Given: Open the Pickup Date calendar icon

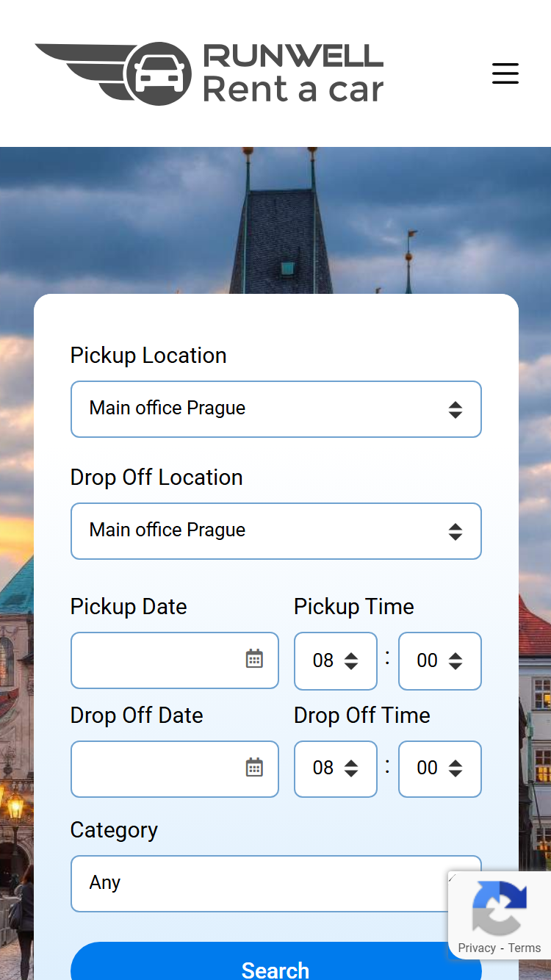Looking at the screenshot, I should click(254, 659).
